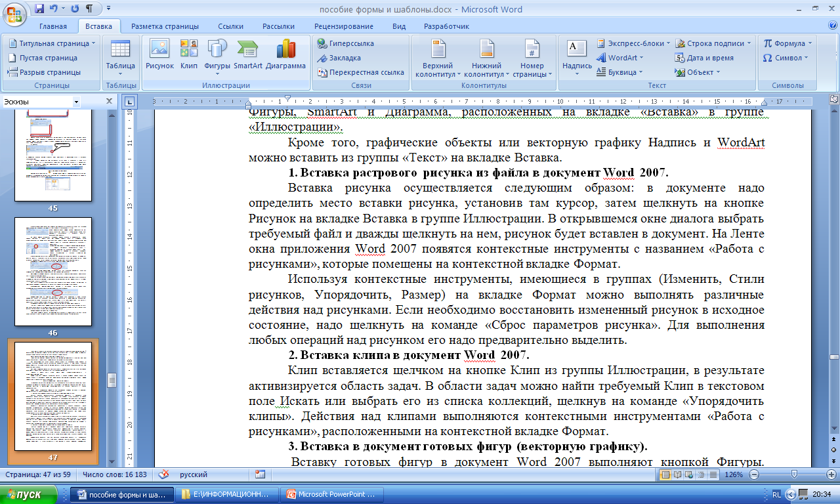Open the Вид tab
The height and width of the screenshot is (504, 840).
click(399, 26)
